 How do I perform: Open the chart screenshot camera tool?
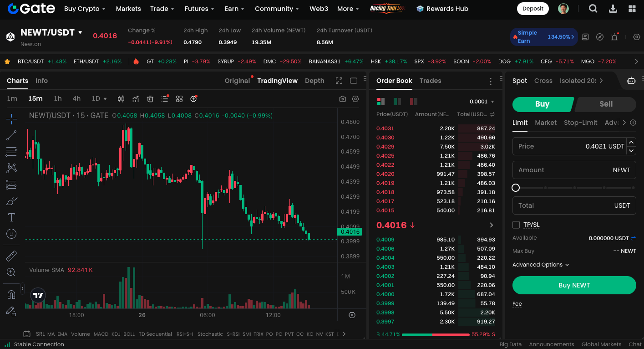pyautogui.click(x=343, y=99)
